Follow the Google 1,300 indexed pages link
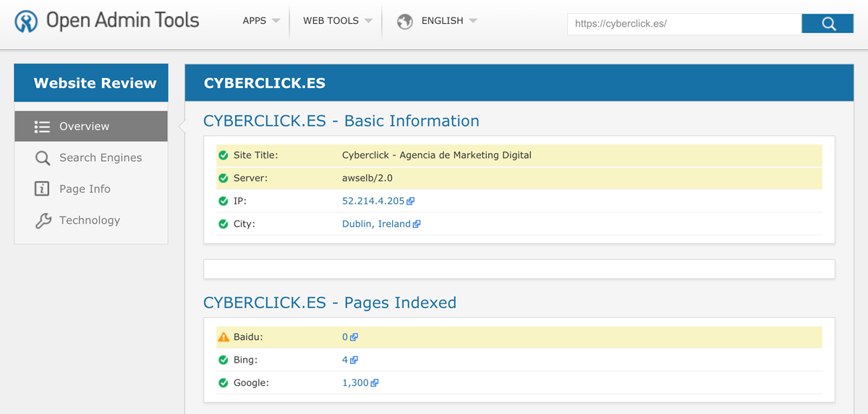Image resolution: width=868 pixels, height=414 pixels. [355, 383]
